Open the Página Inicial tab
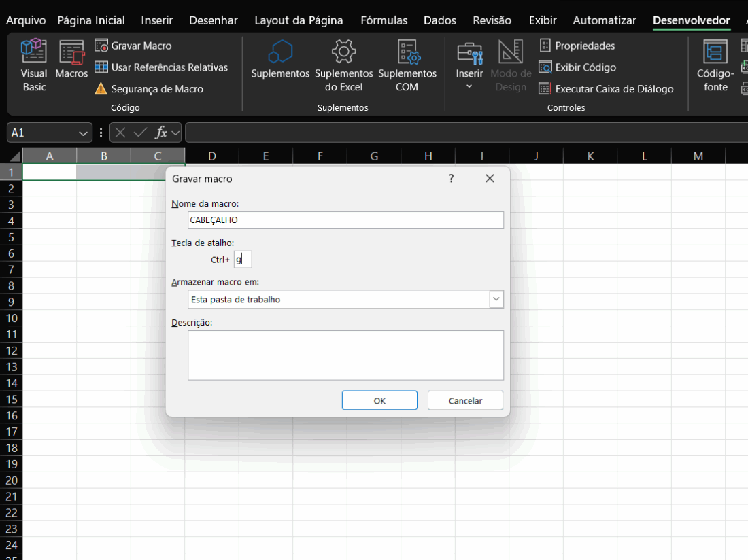This screenshot has width=748, height=560. (x=91, y=20)
